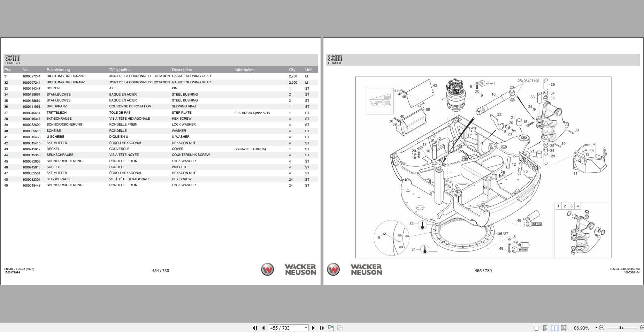Click 'TÔLE DE PAS' designation
The width and height of the screenshot is (644, 332).
click(x=120, y=113)
